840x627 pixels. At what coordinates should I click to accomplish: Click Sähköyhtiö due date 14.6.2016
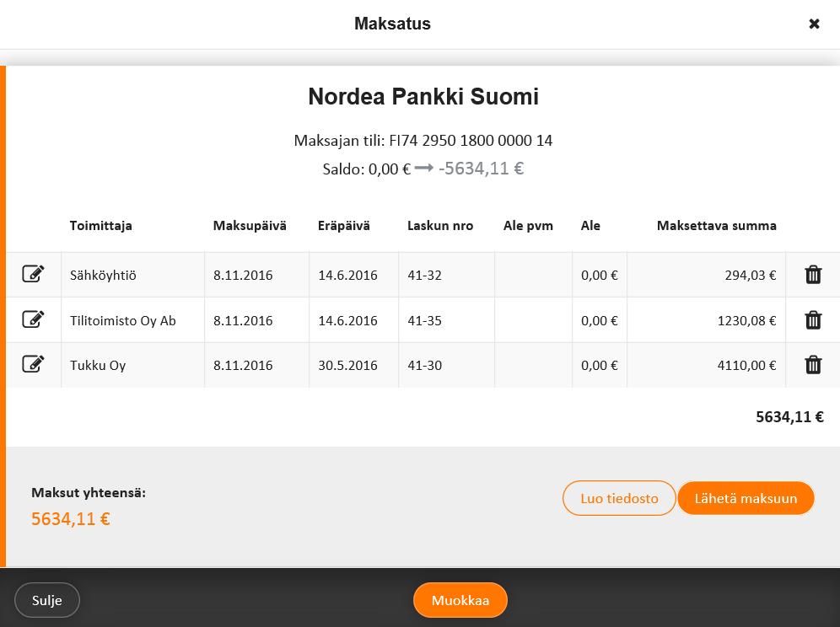coord(347,276)
